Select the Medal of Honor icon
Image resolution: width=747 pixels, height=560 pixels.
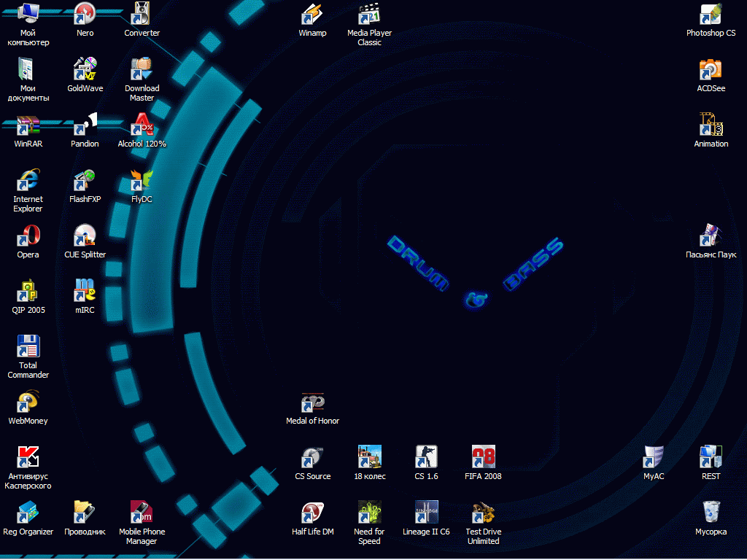point(312,402)
